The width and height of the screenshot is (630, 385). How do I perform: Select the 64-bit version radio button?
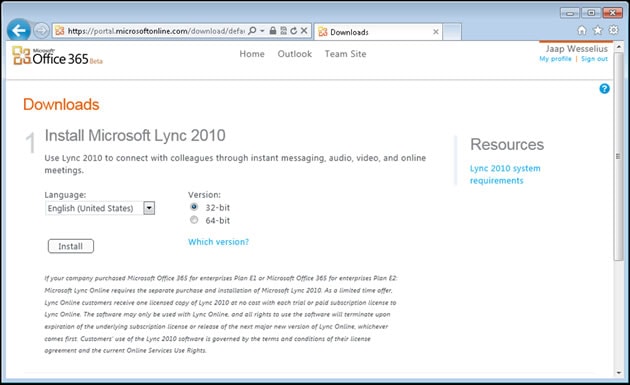(x=194, y=220)
